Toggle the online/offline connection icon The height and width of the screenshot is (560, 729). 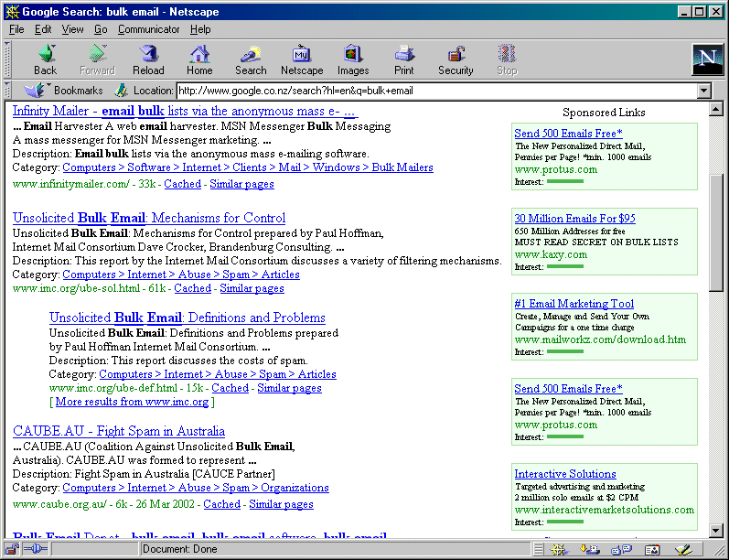(x=34, y=550)
